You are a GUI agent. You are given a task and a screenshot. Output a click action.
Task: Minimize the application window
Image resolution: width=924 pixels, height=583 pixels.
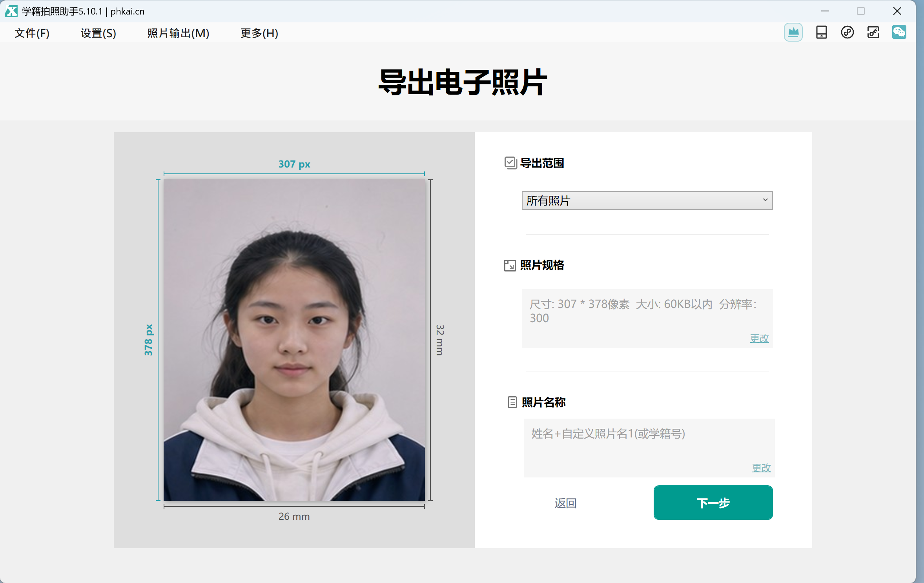coord(825,11)
